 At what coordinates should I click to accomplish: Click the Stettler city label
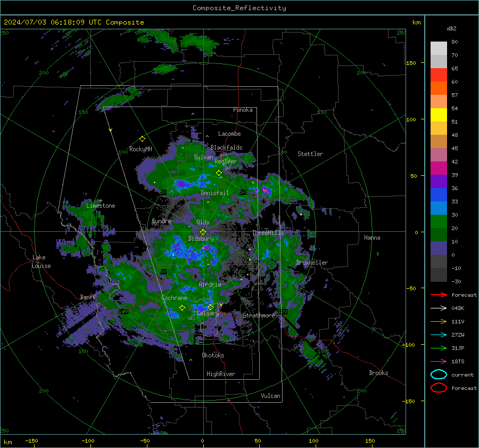coord(310,154)
